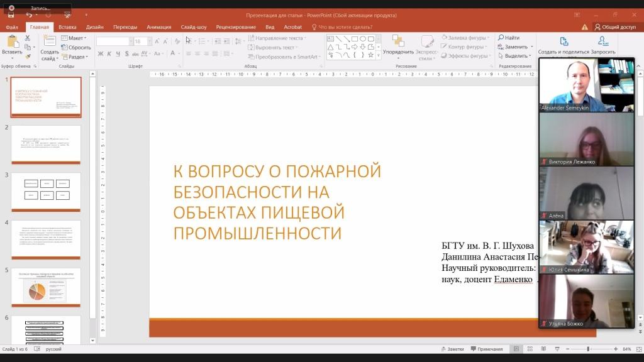Toggle Slide Sorter view in status bar
This screenshot has width=644, height=362.
coord(530,349)
